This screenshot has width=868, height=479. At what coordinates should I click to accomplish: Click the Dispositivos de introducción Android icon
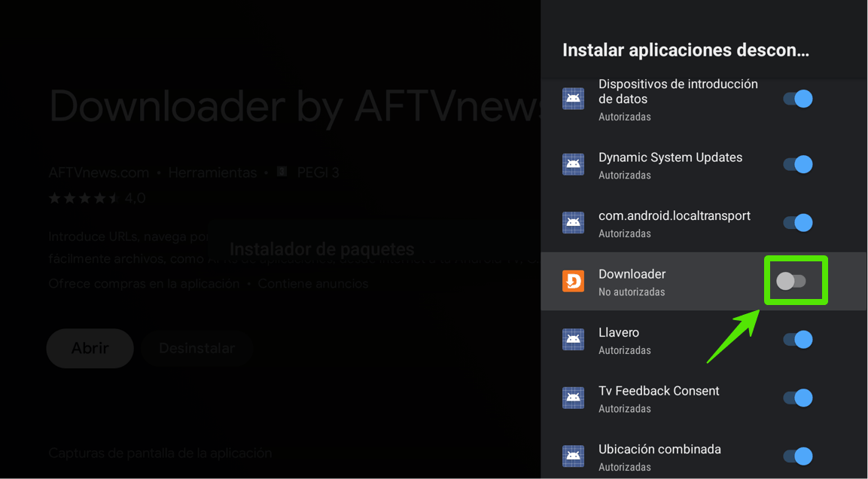click(x=573, y=99)
